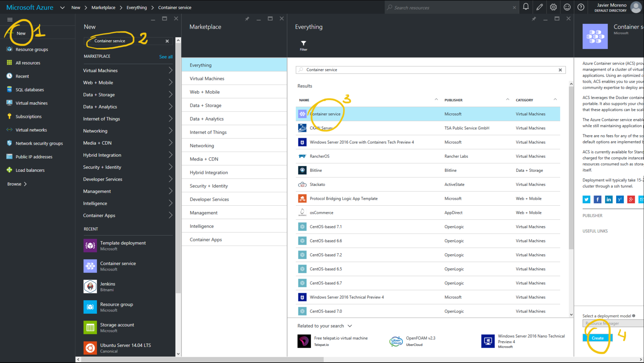Sort results by the NAME column

tap(304, 100)
